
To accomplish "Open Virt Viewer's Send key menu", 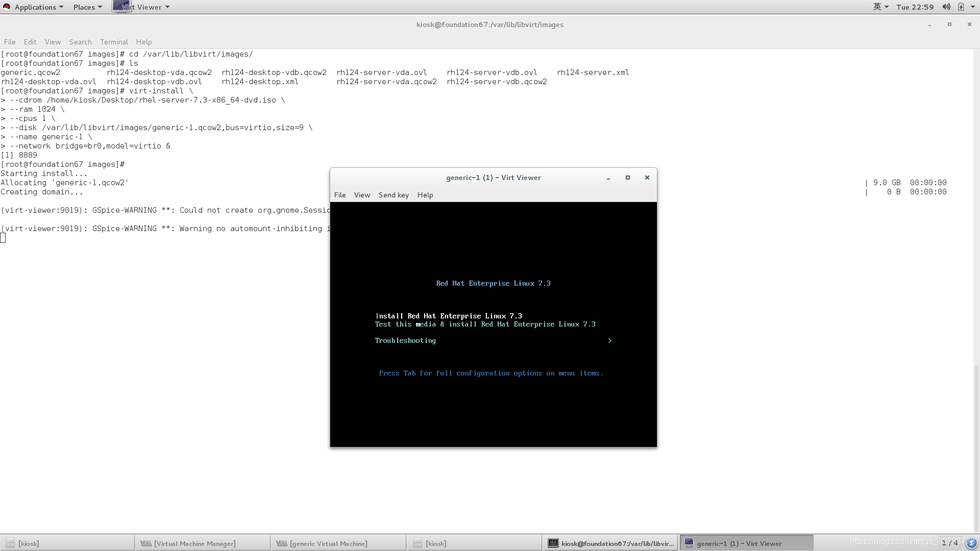I will [x=394, y=195].
